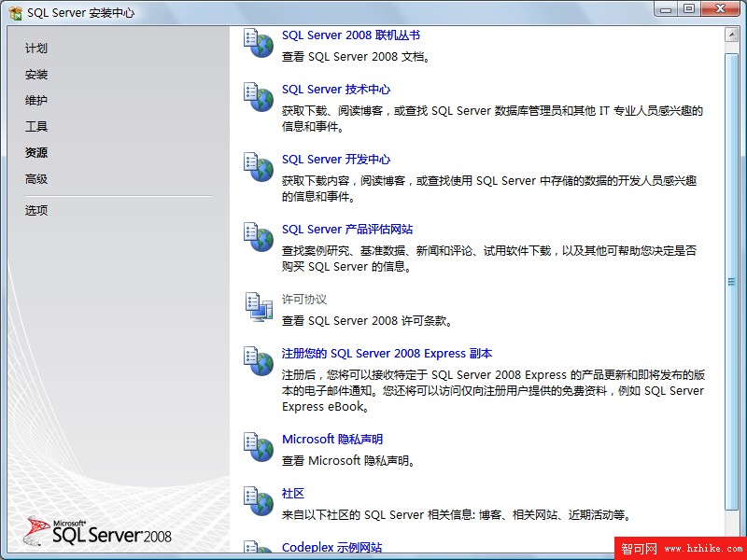
Task: Click the scrollbar up arrow
Action: (731, 35)
